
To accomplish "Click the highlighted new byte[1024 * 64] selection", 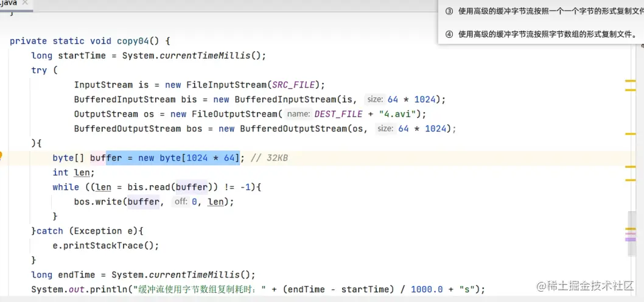I will pos(172,158).
